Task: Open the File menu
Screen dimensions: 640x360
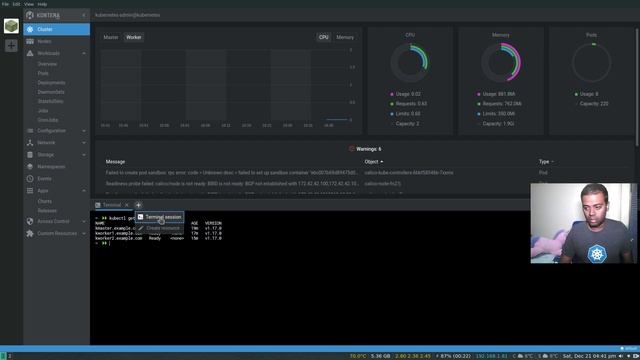Action: coord(5,4)
